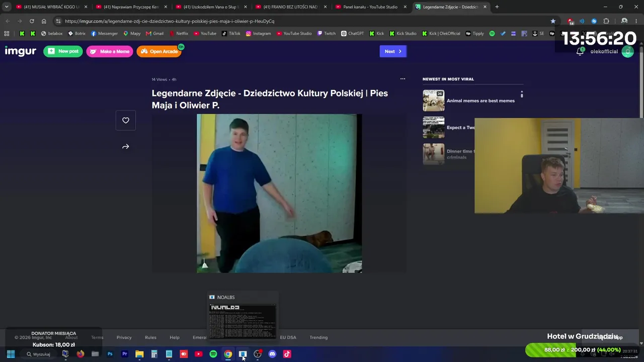Click the NOALBS window preview thumbnail

pyautogui.click(x=243, y=321)
